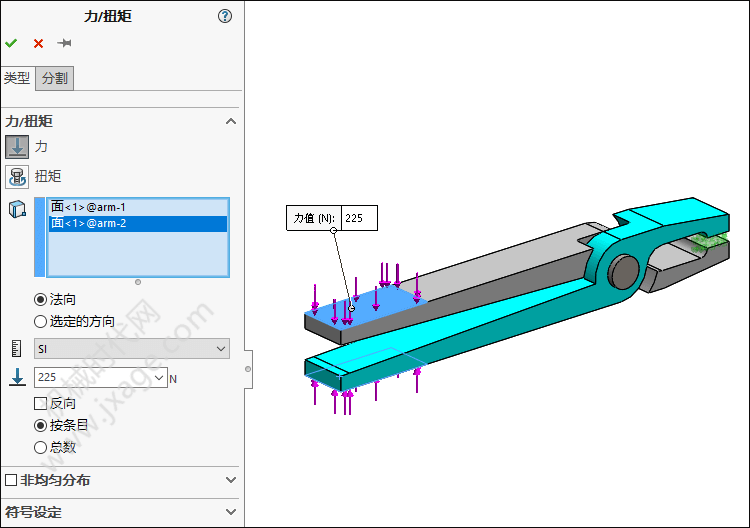Choose the 法向 radio option
The width and height of the screenshot is (750, 528).
click(x=41, y=300)
